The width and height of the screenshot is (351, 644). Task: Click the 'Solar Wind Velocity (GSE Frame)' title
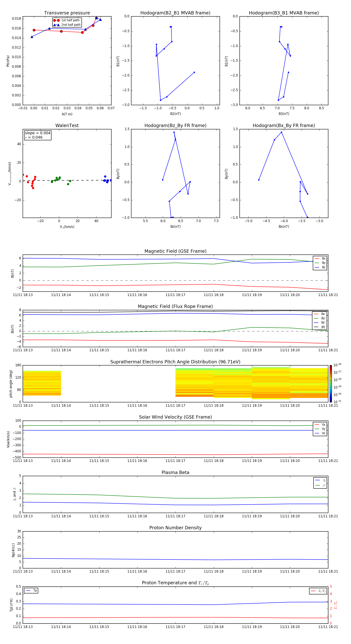[175, 417]
